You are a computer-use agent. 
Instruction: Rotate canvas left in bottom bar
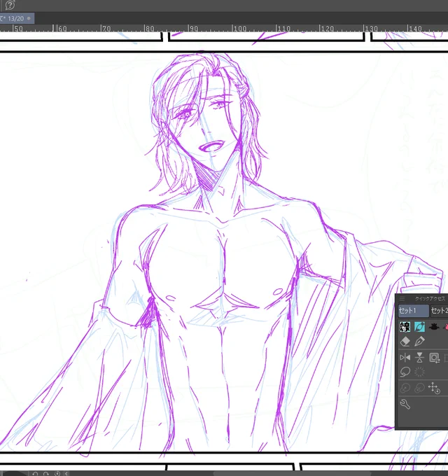tap(35, 474)
